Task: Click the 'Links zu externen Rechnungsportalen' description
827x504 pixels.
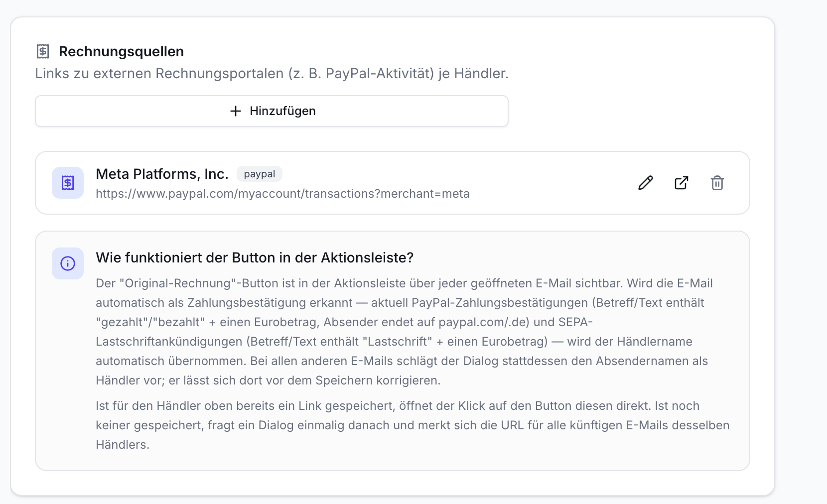Action: point(272,73)
